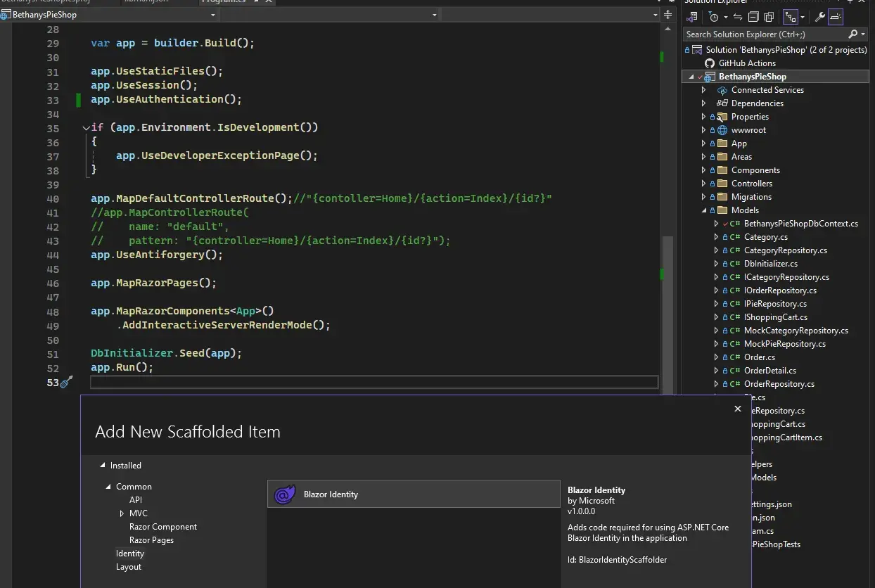Click the editor split window icon
This screenshot has width=875, height=588.
pos(668,15)
